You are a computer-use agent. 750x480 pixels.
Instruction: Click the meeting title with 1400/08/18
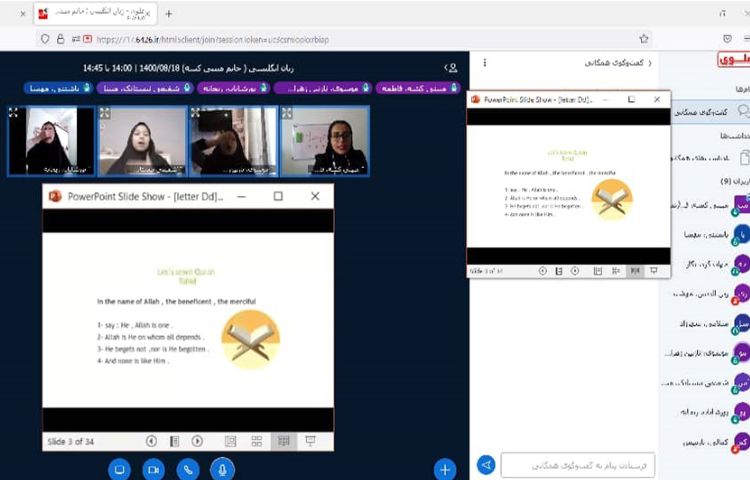point(188,68)
